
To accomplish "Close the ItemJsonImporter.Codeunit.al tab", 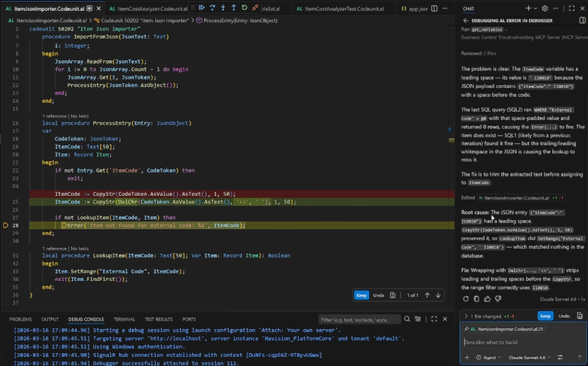I will pos(99,8).
